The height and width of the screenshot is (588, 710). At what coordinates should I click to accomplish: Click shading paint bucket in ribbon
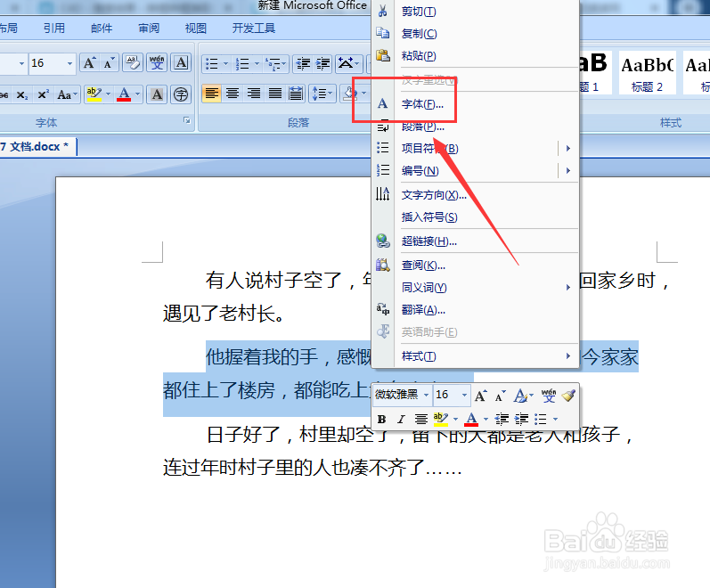(x=349, y=94)
